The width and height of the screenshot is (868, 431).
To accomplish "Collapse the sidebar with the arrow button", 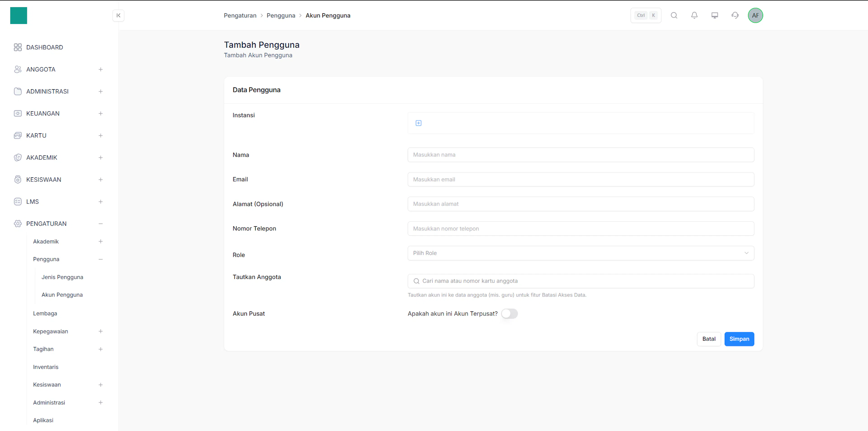I will click(118, 16).
